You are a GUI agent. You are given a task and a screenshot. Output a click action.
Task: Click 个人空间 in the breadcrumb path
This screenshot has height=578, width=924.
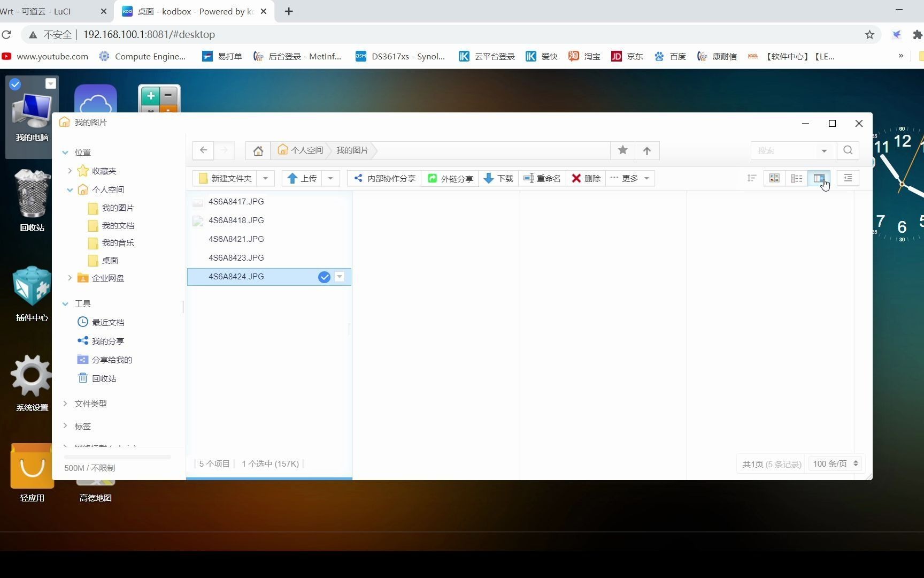(301, 150)
